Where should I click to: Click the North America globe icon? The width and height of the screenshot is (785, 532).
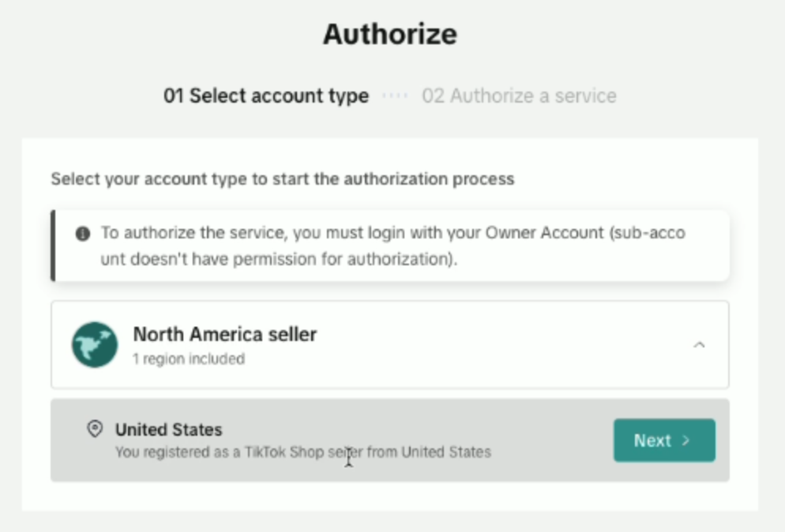[95, 345]
